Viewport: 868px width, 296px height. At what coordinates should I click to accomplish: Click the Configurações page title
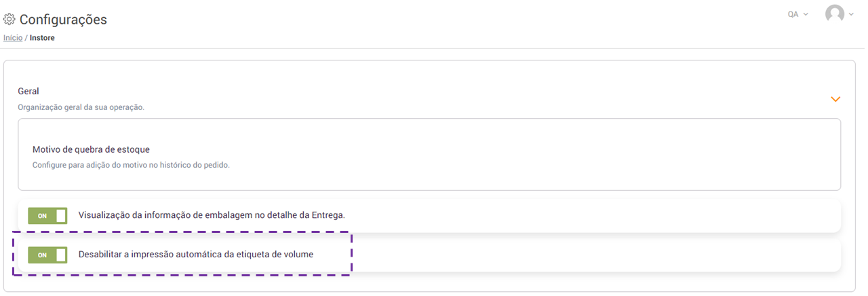pos(63,20)
